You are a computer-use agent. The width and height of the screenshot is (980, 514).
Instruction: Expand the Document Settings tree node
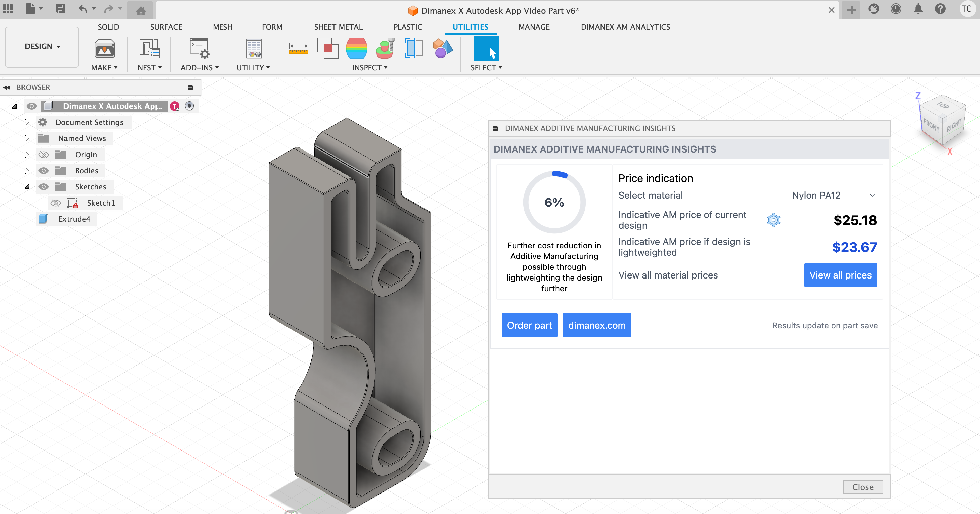27,122
